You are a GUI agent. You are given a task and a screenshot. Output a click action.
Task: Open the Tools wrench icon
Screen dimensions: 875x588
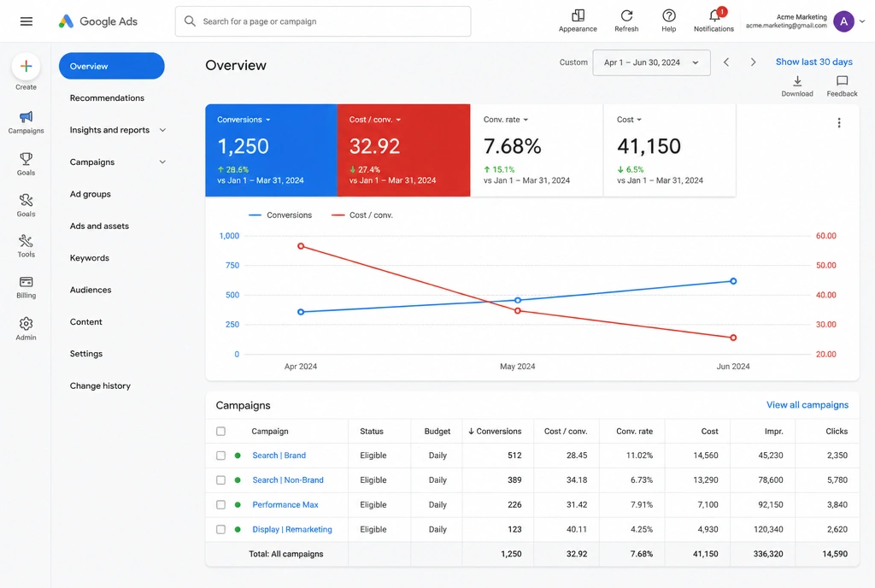pos(26,241)
